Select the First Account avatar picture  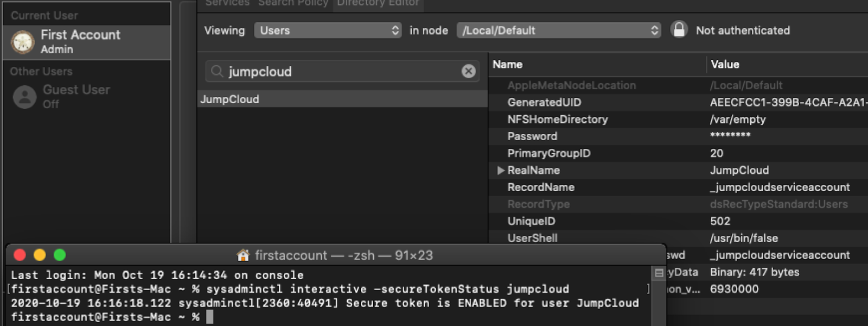(x=23, y=42)
